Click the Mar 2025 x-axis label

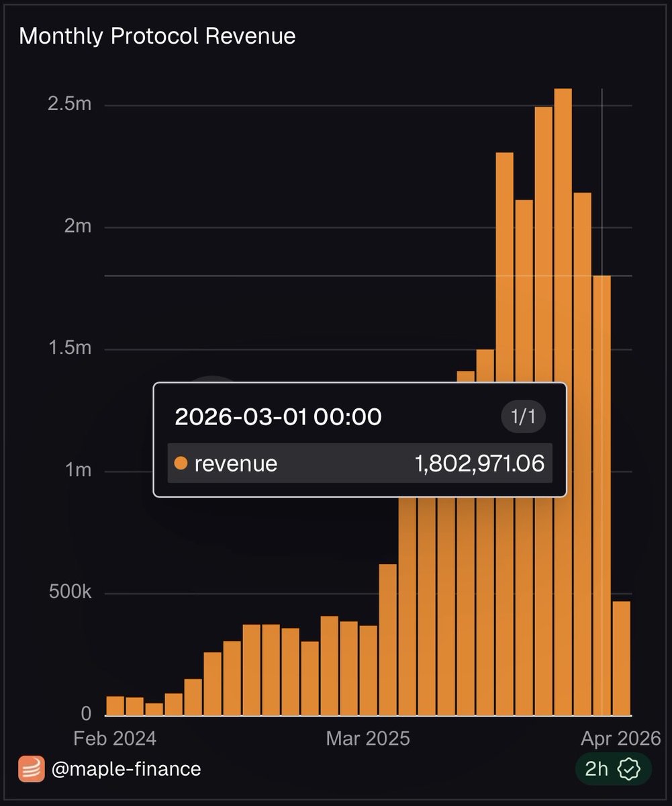pos(368,738)
